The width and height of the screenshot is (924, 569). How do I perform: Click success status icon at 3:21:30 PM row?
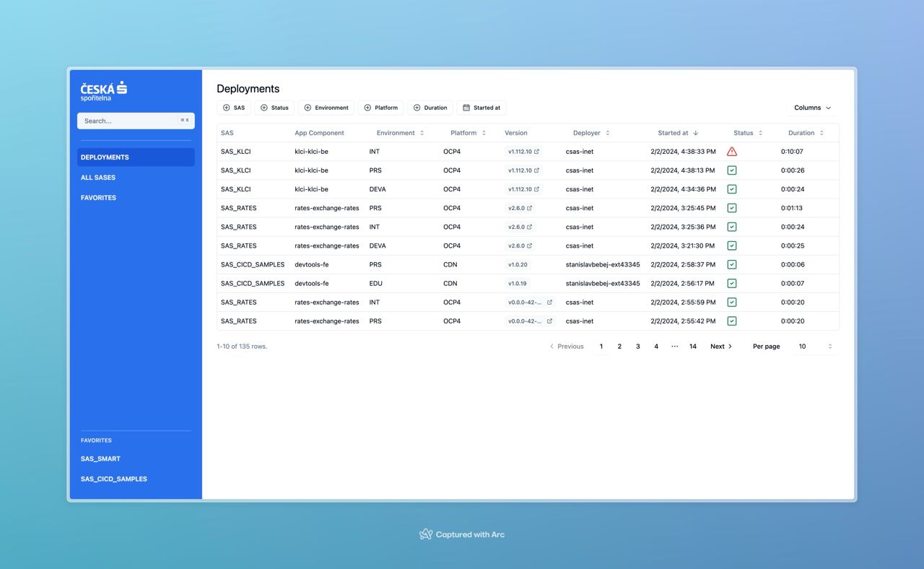click(x=732, y=246)
